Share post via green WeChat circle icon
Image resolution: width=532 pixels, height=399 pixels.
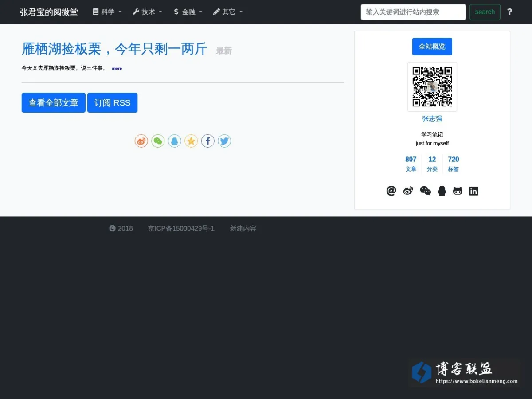[x=158, y=141]
